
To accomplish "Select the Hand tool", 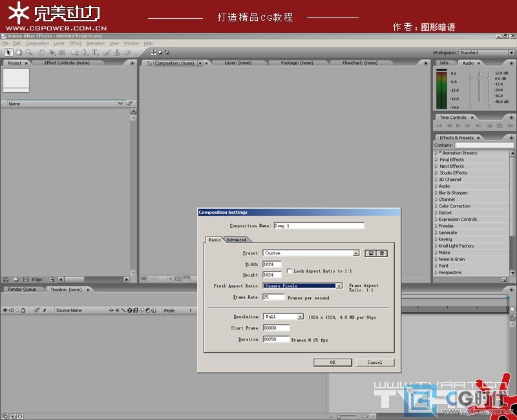I will [19, 52].
